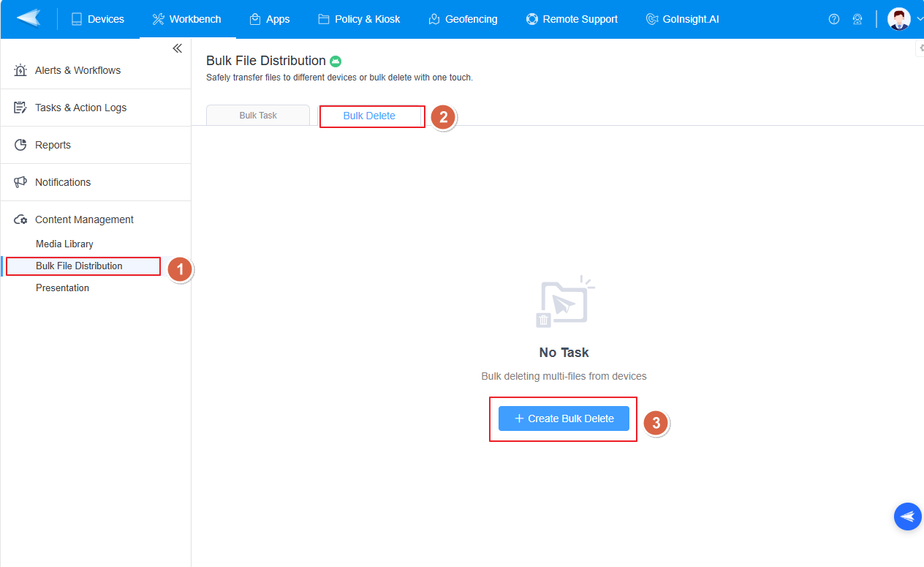924x567 pixels.
Task: Select Bulk File Distribution submenu item
Action: tap(79, 266)
